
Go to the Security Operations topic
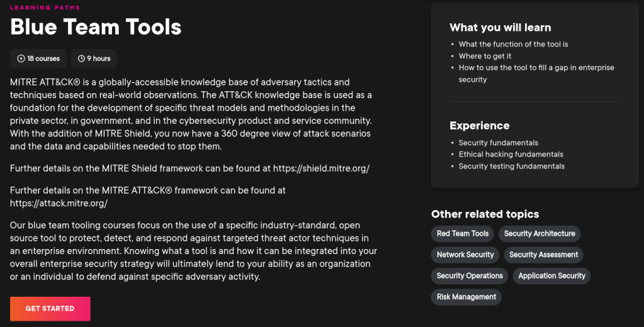pyautogui.click(x=470, y=276)
